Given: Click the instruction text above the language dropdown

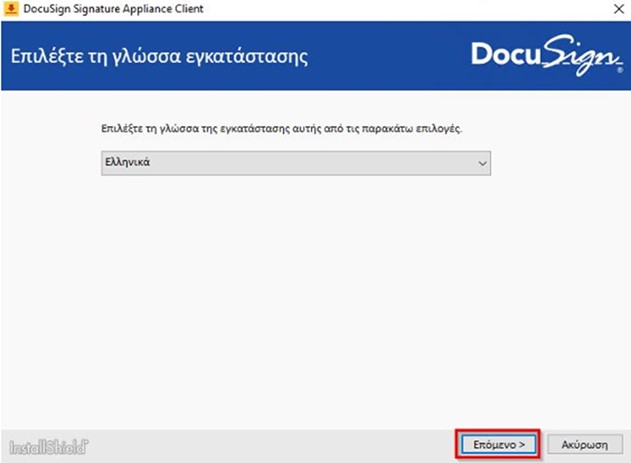Looking at the screenshot, I should [296, 131].
